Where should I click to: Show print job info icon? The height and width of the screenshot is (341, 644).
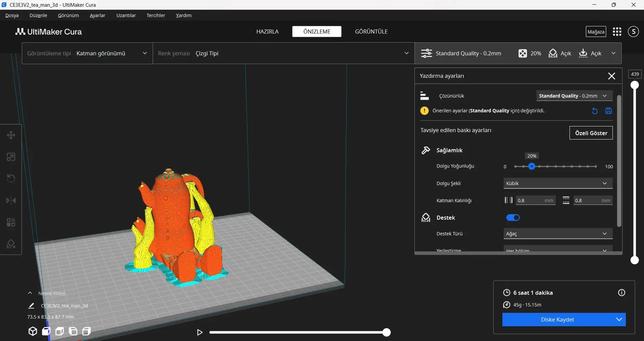coord(622,293)
